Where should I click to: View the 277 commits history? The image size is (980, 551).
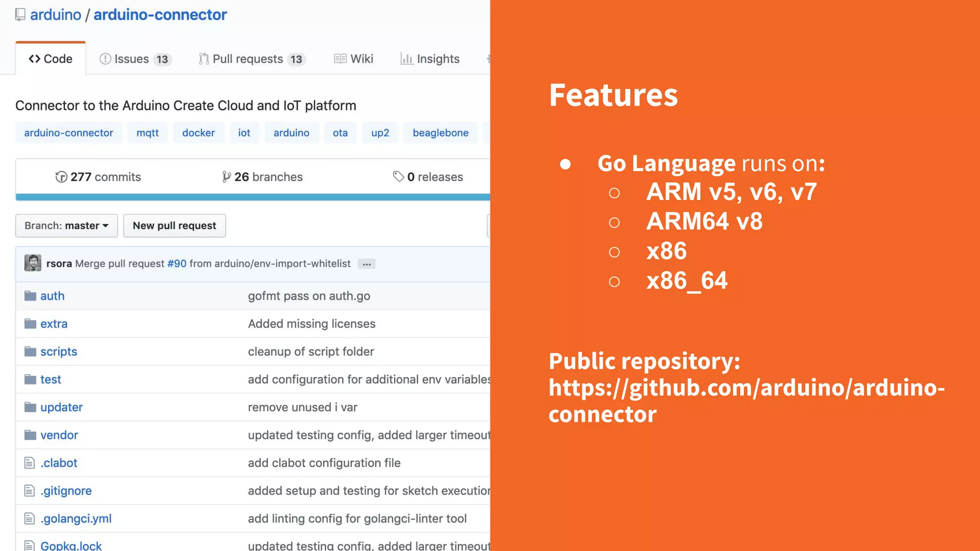tap(98, 177)
